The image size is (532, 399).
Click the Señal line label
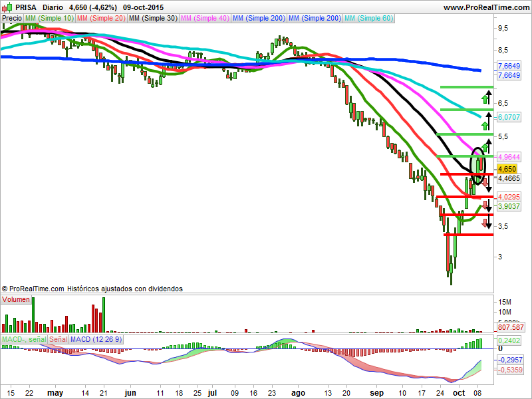59,339
